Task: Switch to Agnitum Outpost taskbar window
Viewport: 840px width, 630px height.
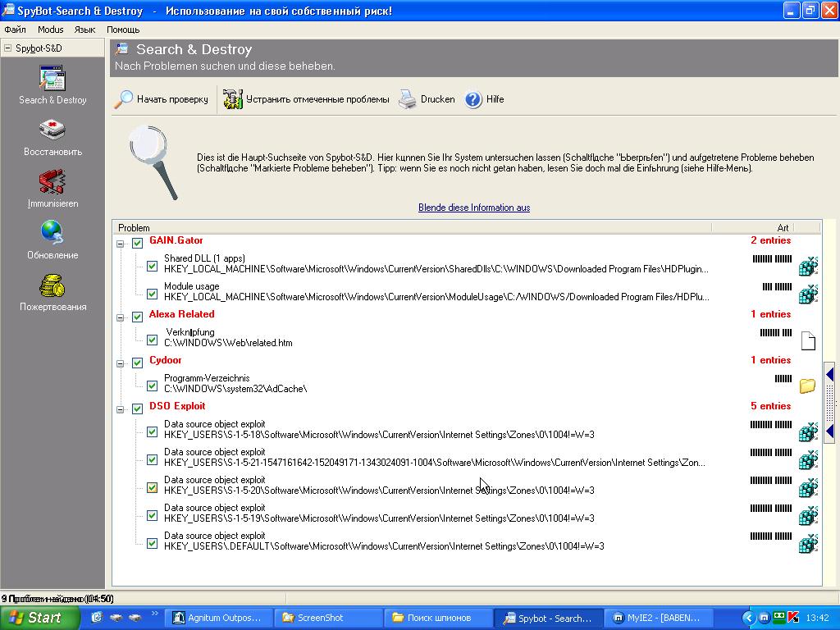Action: pos(217,618)
